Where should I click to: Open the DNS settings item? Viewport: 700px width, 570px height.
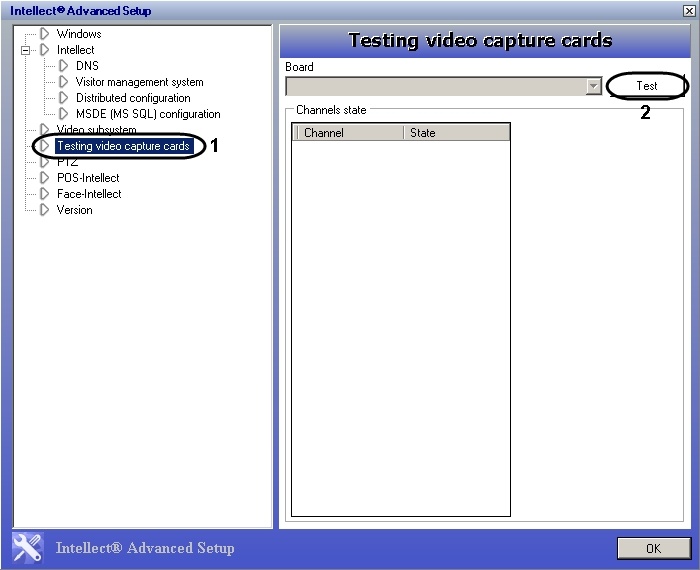[x=87, y=66]
